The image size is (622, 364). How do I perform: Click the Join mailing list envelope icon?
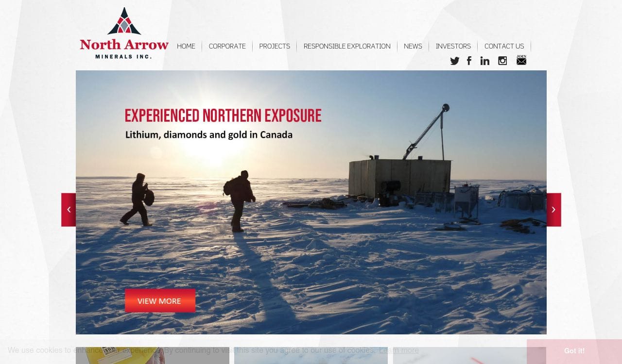pyautogui.click(x=521, y=60)
